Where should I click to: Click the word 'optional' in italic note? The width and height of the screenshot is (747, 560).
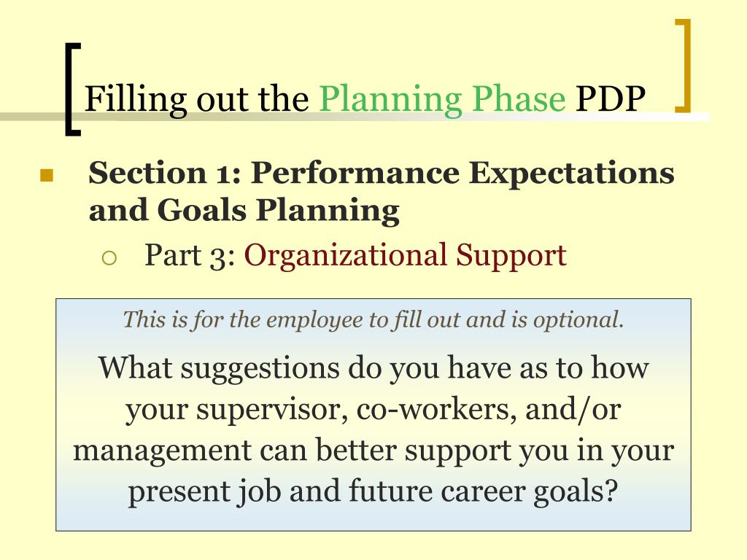pyautogui.click(x=576, y=320)
